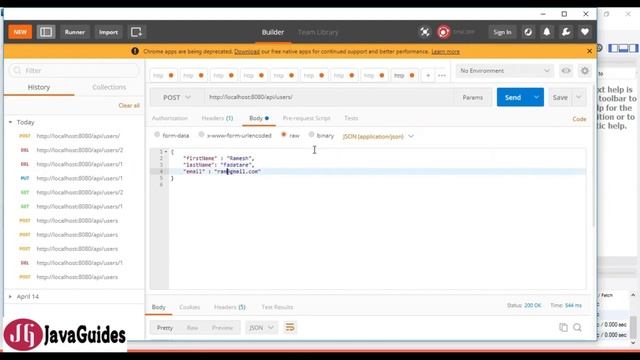Click Clear all history link

129,105
